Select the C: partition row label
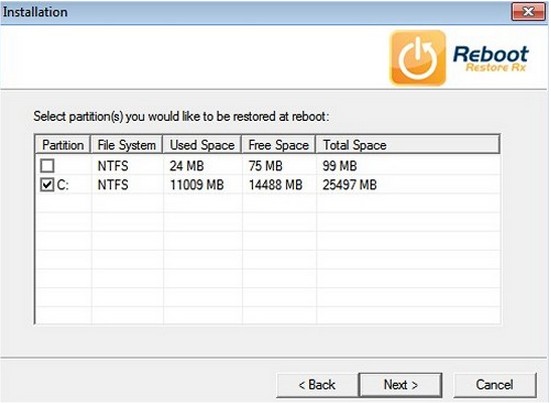The width and height of the screenshot is (551, 403). coord(63,185)
